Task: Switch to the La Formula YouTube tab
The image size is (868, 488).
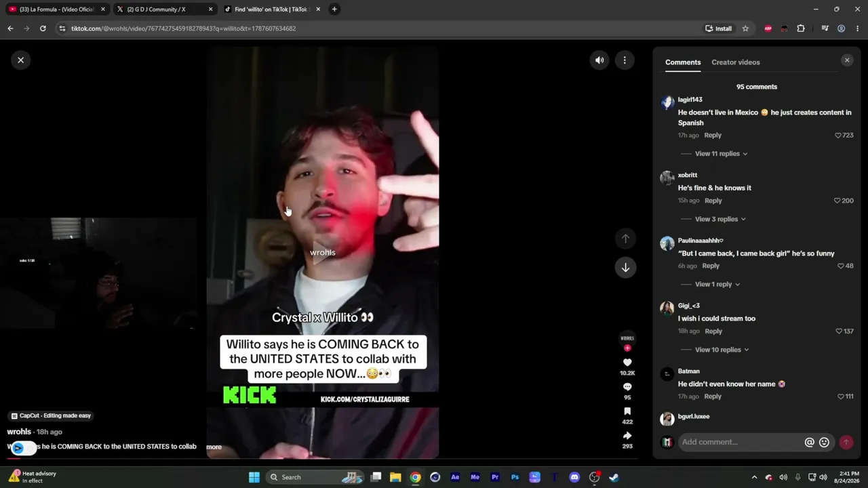Action: pos(56,9)
